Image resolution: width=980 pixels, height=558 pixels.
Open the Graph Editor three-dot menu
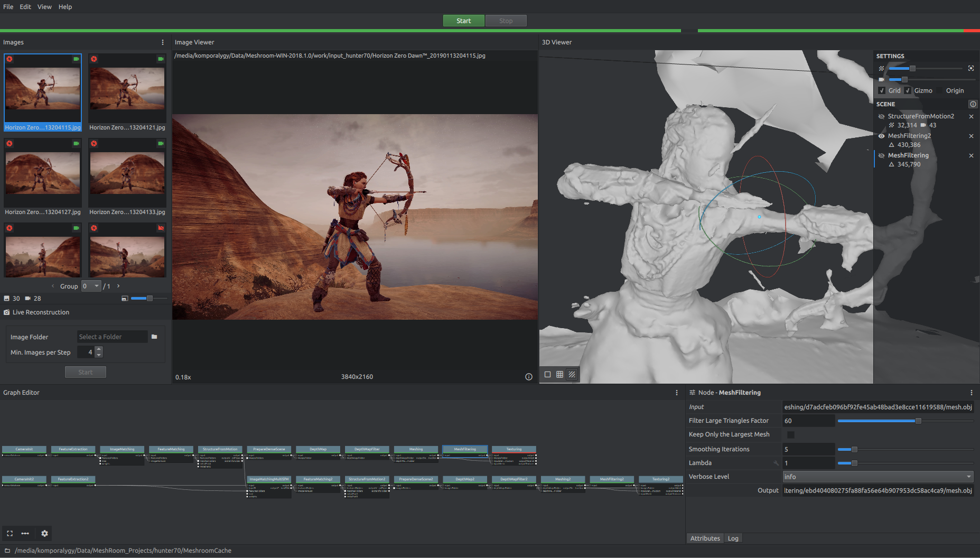(x=677, y=393)
